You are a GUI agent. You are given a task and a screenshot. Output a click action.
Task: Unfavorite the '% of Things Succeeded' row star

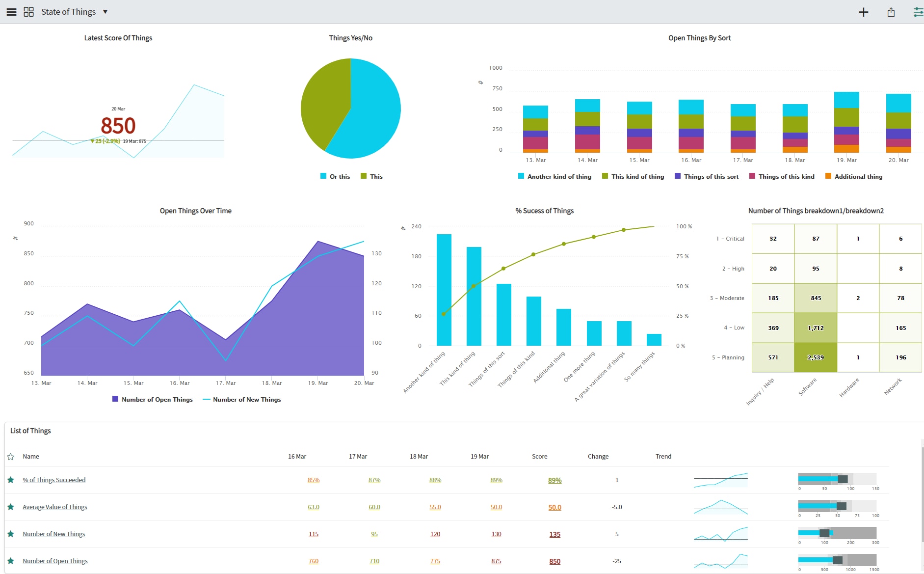tap(11, 480)
